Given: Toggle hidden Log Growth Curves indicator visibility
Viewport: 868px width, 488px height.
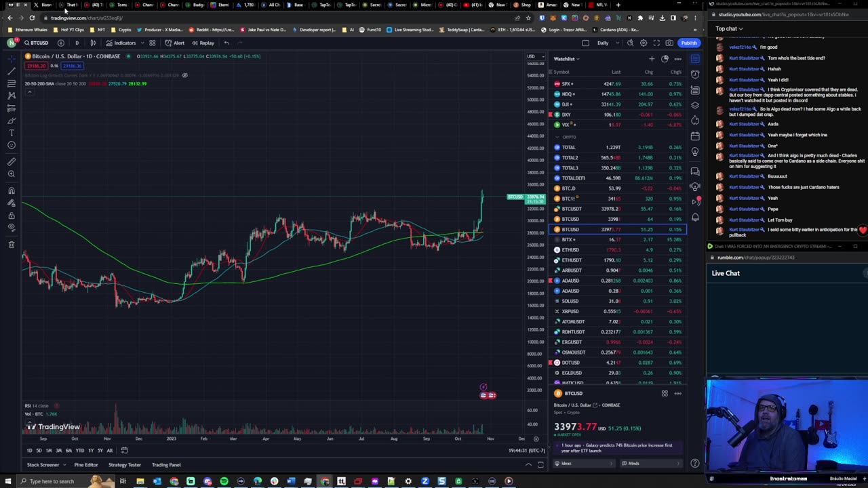Looking at the screenshot, I should tap(184, 75).
